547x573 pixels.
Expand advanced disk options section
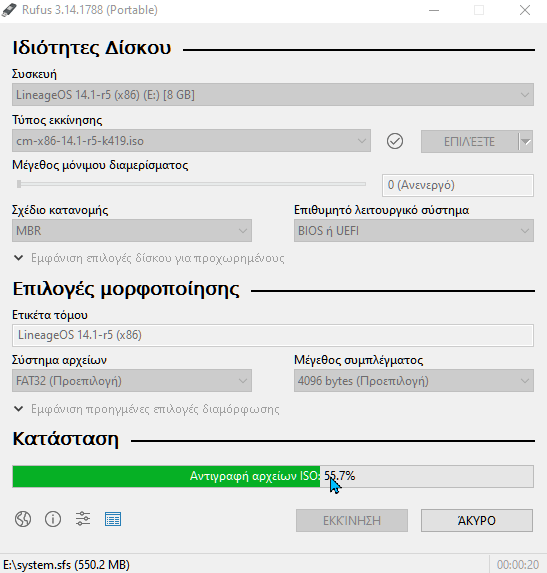coord(149,258)
